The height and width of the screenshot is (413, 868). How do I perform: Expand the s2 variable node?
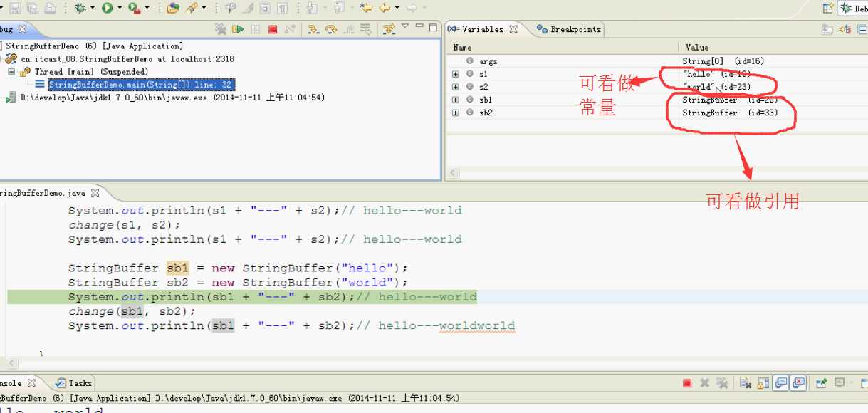[456, 87]
